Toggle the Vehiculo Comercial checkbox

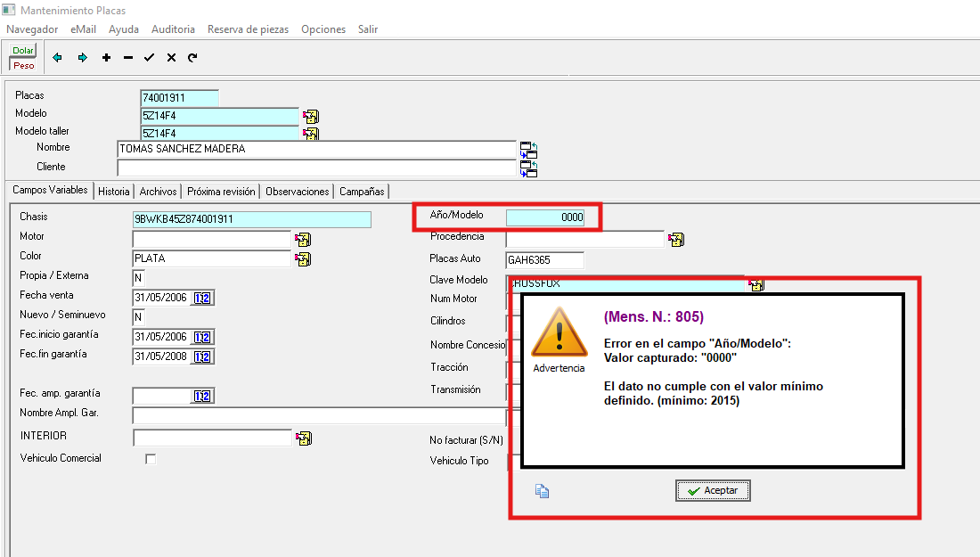pyautogui.click(x=151, y=459)
